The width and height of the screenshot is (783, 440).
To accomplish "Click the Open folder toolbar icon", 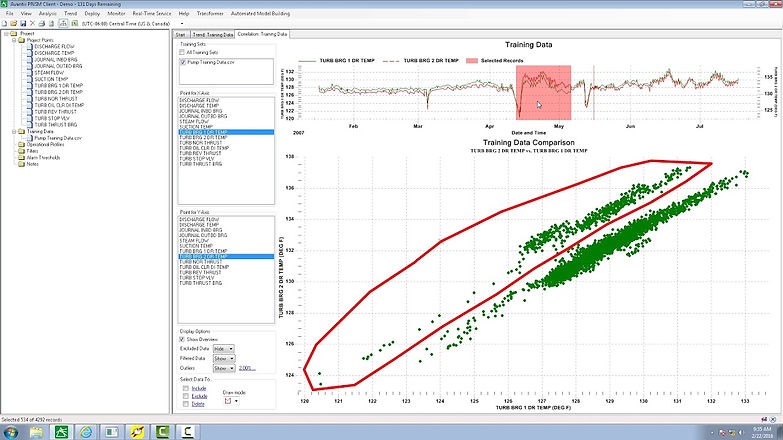I will (13, 23).
